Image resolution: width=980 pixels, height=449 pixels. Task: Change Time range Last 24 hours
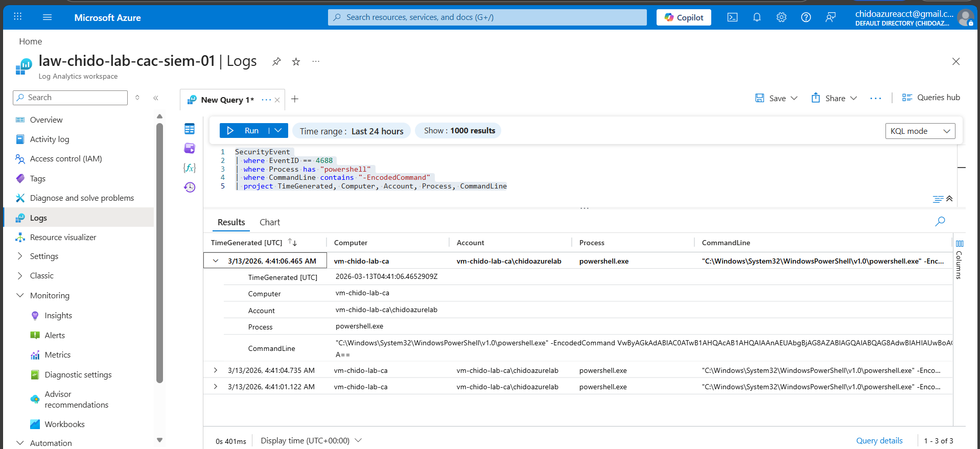click(x=352, y=131)
